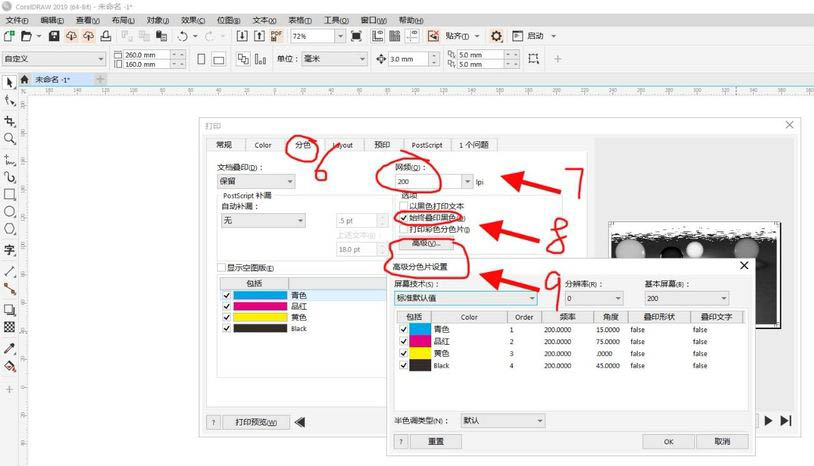
Task: Select the Color Eyedropper tool
Action: point(9,348)
